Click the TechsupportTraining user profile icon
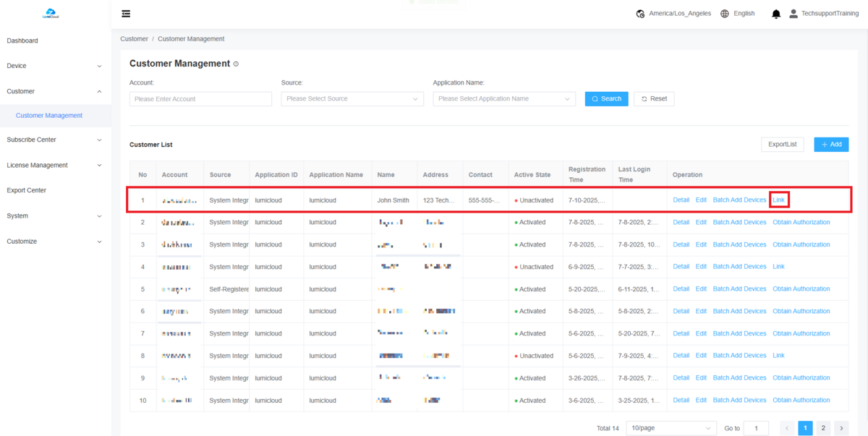 pyautogui.click(x=793, y=14)
